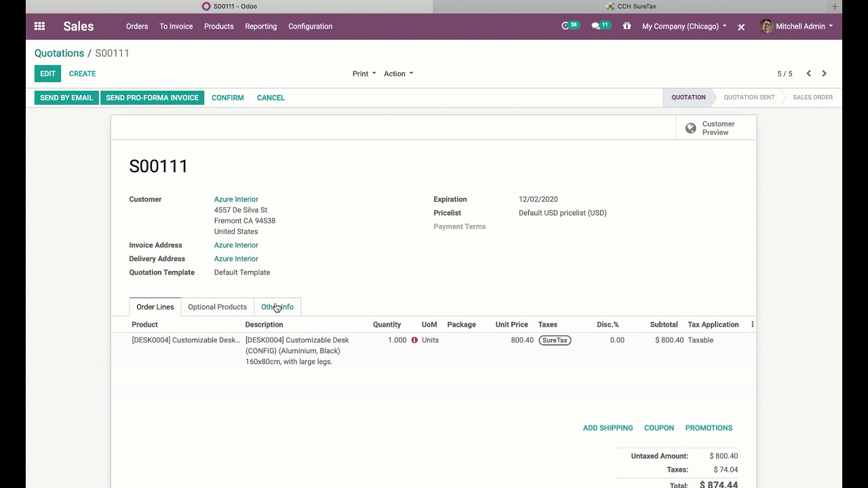Click the Subtotal column header

point(663,325)
